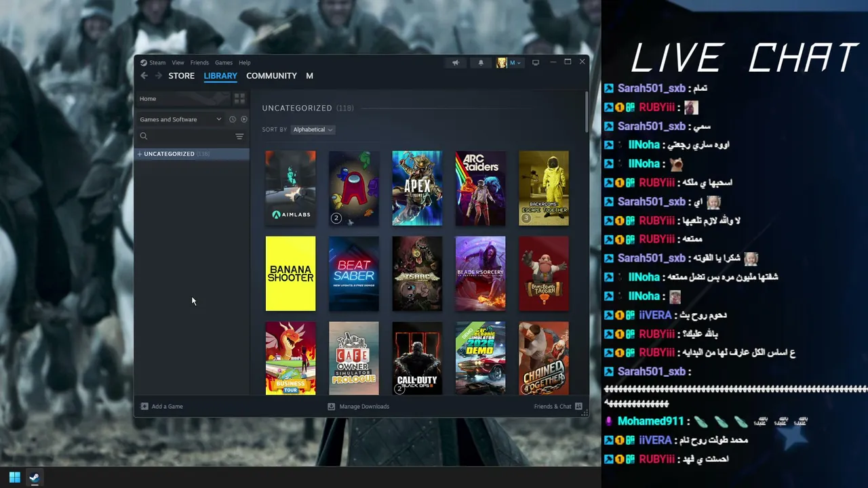Open the Beat Saber game cover
Viewport: 868px width, 488px height.
(354, 274)
